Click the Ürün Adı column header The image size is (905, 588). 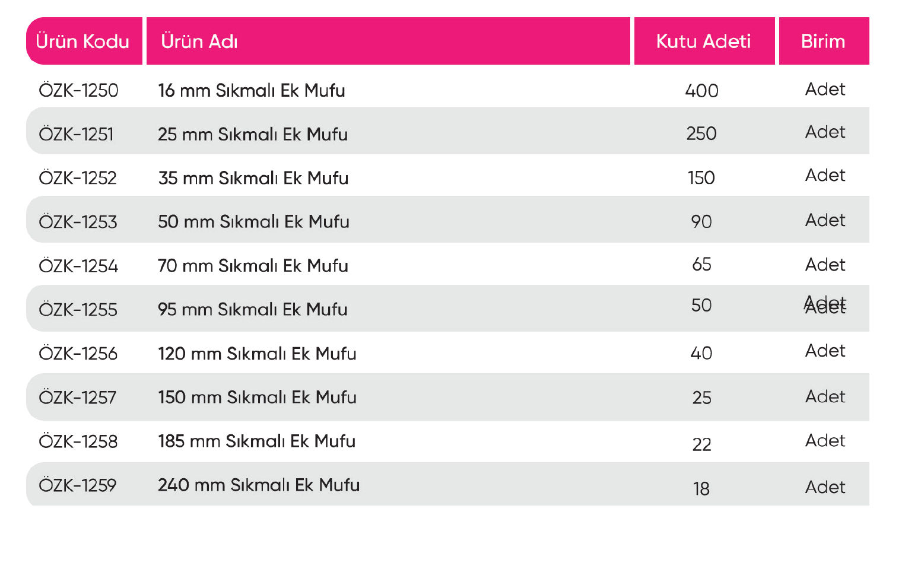(199, 42)
